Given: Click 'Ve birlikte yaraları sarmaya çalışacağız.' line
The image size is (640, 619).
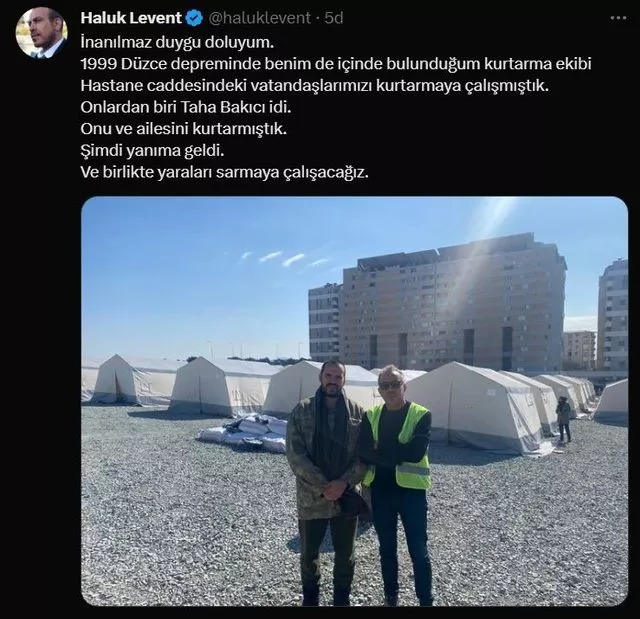Looking at the screenshot, I should coord(224,173).
